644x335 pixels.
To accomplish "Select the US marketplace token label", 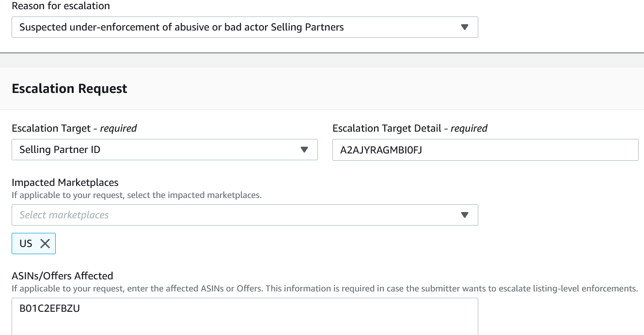I will point(26,244).
